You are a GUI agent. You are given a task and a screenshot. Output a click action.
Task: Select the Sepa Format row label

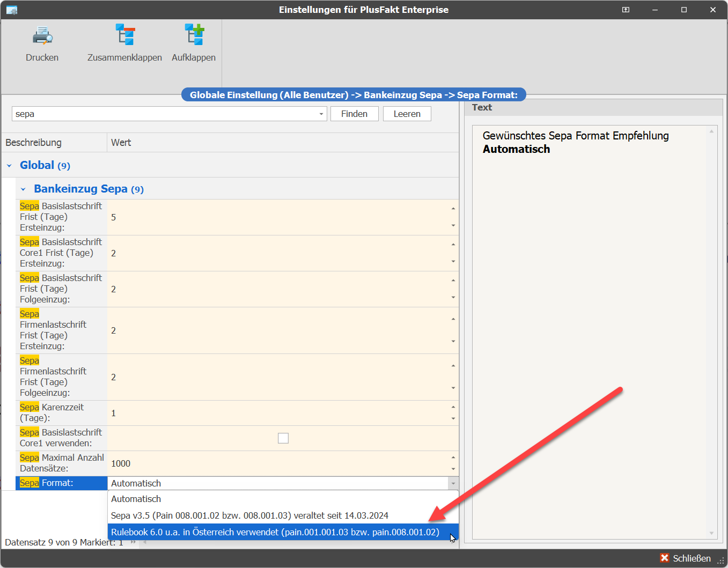(62, 483)
